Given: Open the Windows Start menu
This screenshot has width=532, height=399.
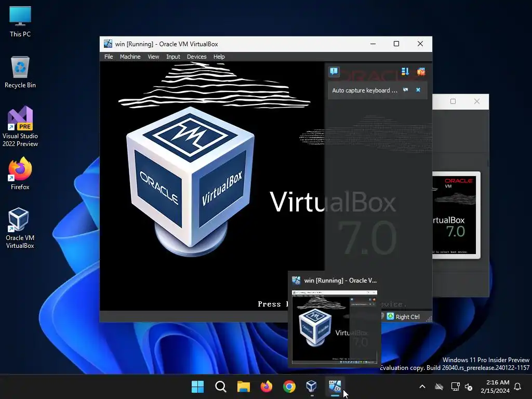Looking at the screenshot, I should coord(197,387).
